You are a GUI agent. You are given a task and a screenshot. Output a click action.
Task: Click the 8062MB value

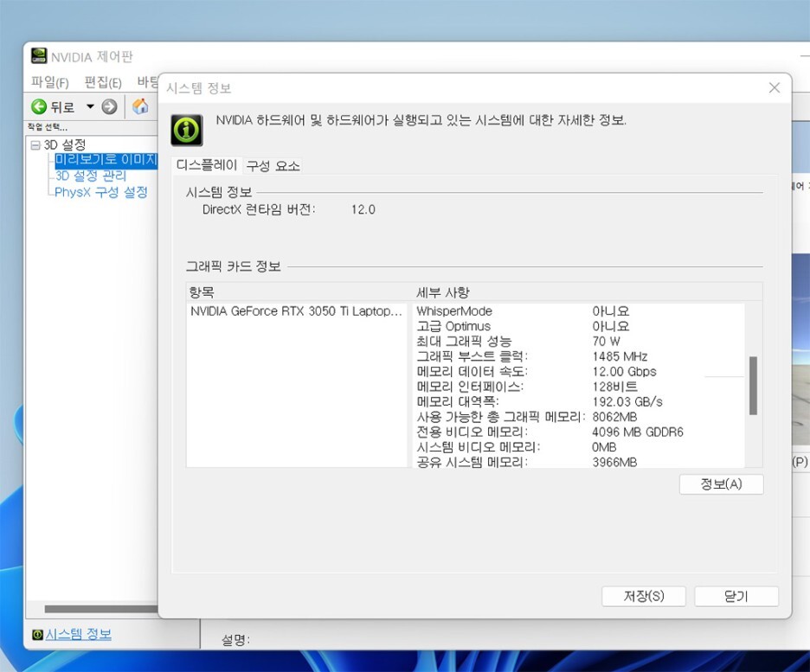(x=614, y=417)
